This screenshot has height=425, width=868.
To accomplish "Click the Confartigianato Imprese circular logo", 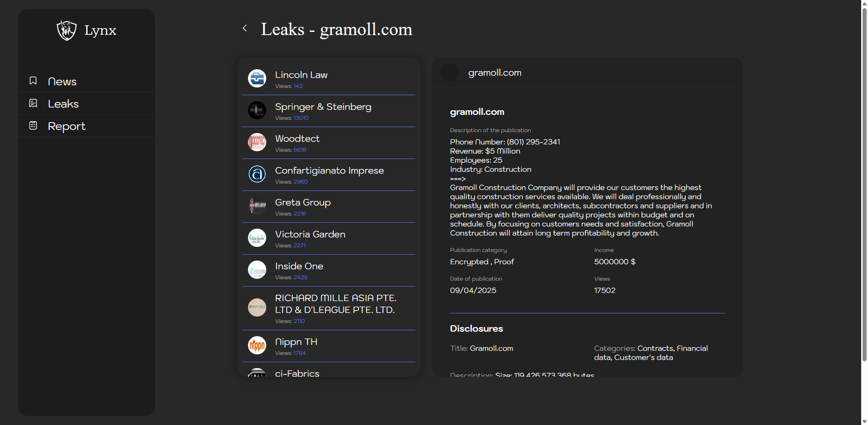I will [x=257, y=174].
